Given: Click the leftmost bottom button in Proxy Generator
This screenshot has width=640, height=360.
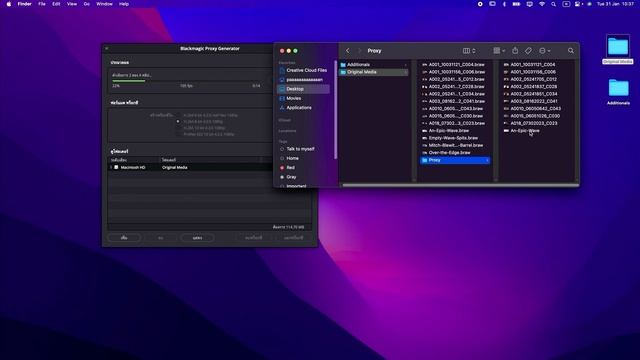Looking at the screenshot, I should coord(124,238).
